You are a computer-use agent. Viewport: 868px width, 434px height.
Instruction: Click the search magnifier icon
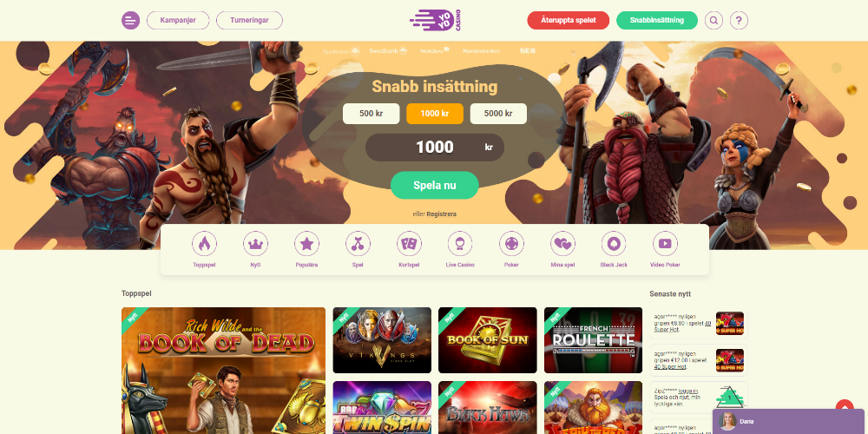(714, 21)
